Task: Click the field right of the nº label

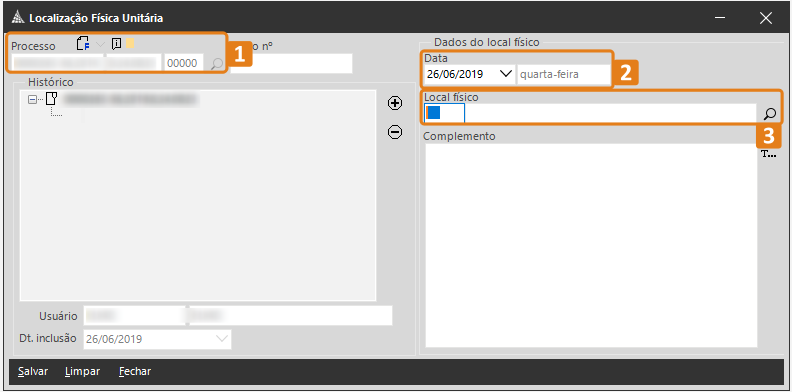Action: 291,64
